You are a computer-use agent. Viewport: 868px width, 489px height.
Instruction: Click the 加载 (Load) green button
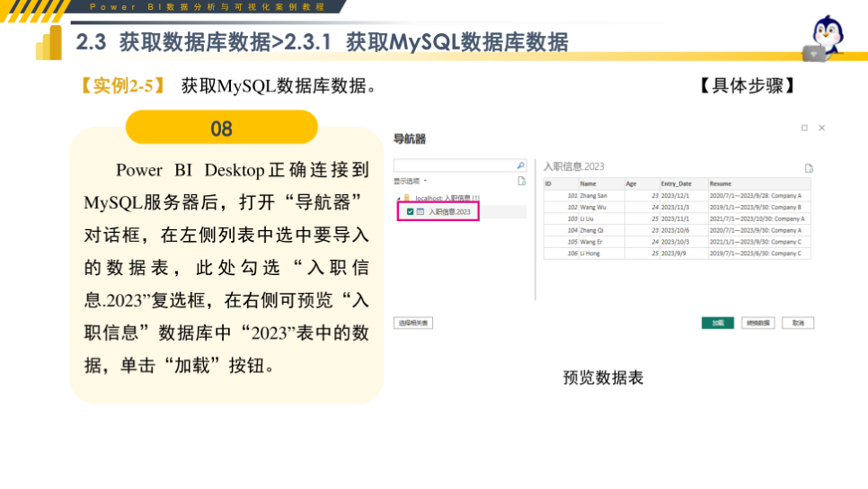point(717,323)
